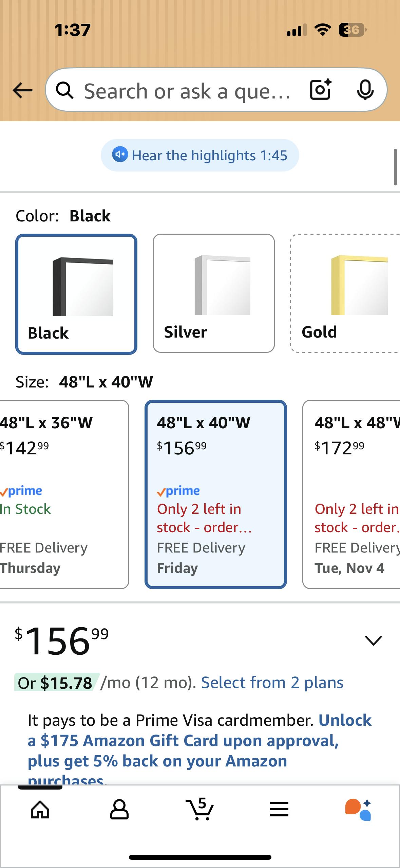Expand the price details chevron

[x=373, y=640]
